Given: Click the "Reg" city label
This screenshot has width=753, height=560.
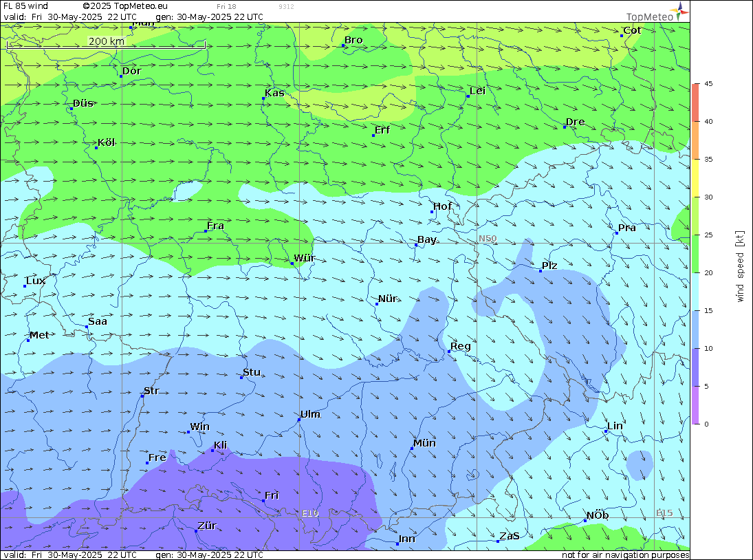Looking at the screenshot, I should pos(461,346).
